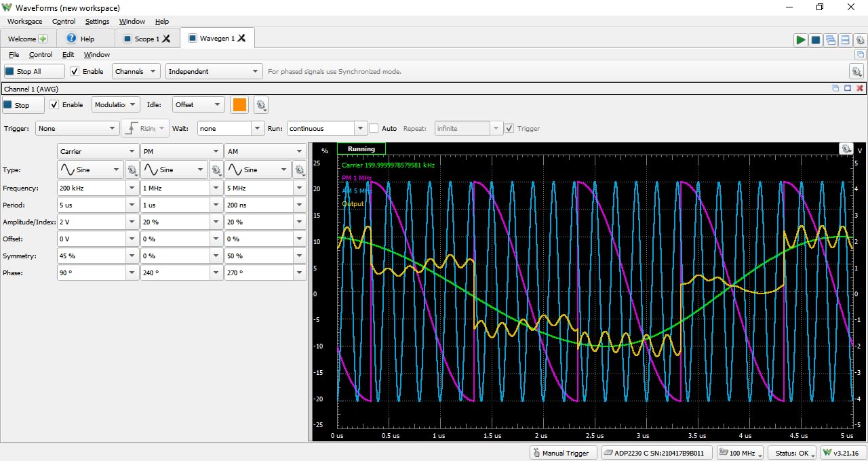Open the Idle Offset dropdown
868x461 pixels.
pyautogui.click(x=199, y=105)
